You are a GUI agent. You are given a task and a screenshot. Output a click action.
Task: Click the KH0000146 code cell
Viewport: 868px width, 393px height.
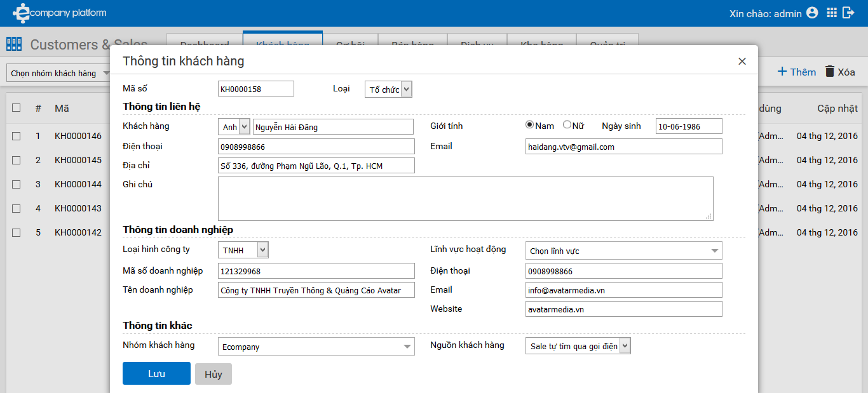tap(78, 136)
